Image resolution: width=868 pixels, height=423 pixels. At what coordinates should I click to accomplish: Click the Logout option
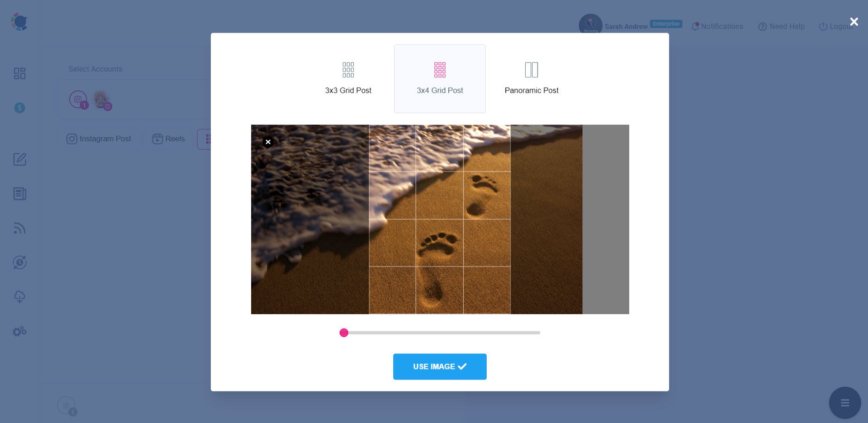(x=837, y=26)
